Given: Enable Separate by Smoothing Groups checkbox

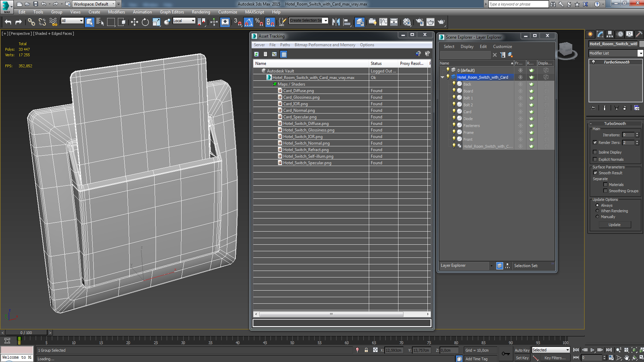Looking at the screenshot, I should 605,191.
